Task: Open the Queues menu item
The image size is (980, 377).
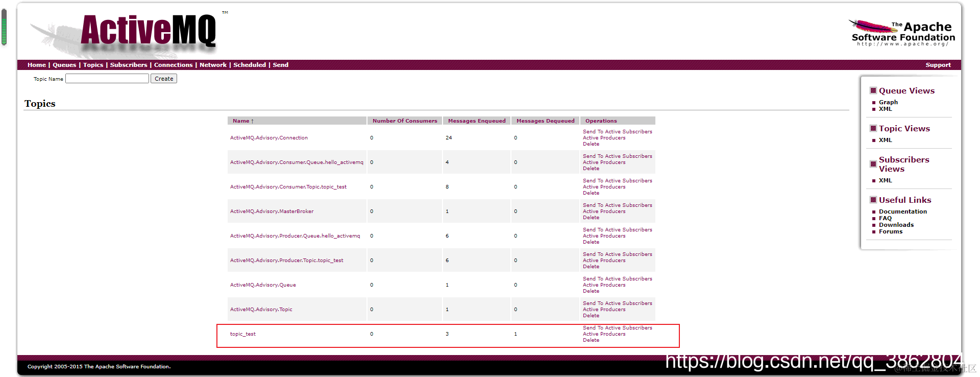Action: pos(64,65)
